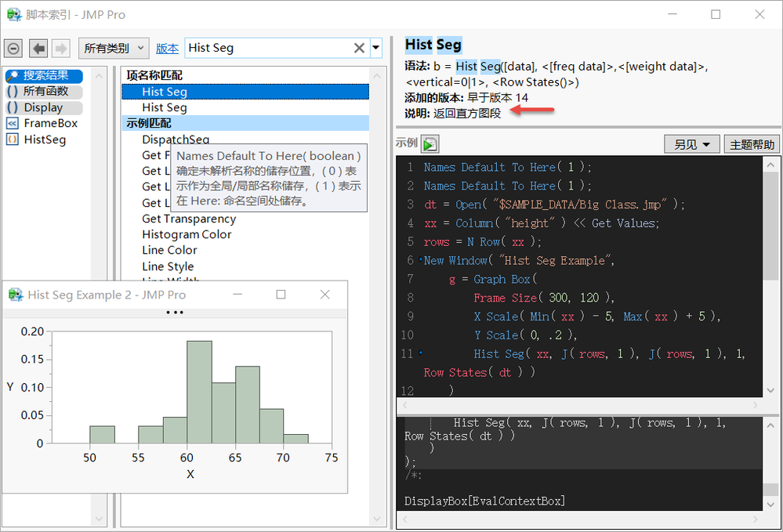Select highlighted Hist Seg result

245,92
